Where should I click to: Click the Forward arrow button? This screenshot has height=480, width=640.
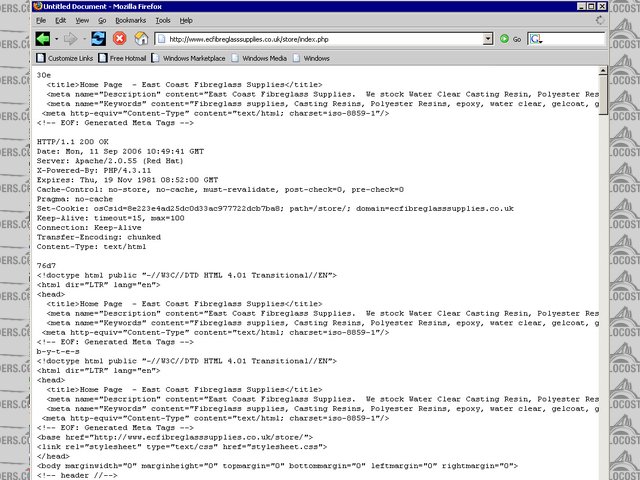tap(71, 39)
